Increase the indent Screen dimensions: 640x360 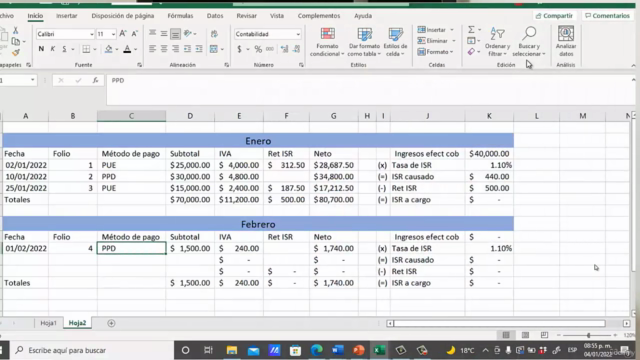coord(199,49)
